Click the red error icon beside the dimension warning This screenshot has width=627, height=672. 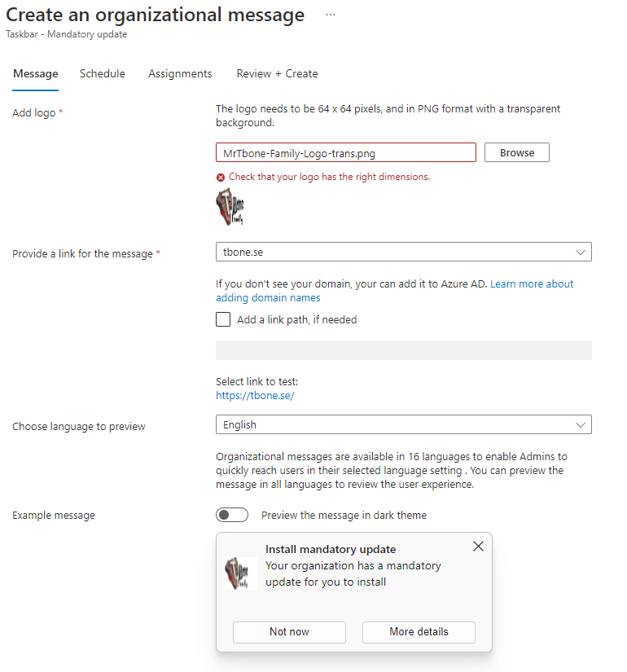pyautogui.click(x=220, y=177)
